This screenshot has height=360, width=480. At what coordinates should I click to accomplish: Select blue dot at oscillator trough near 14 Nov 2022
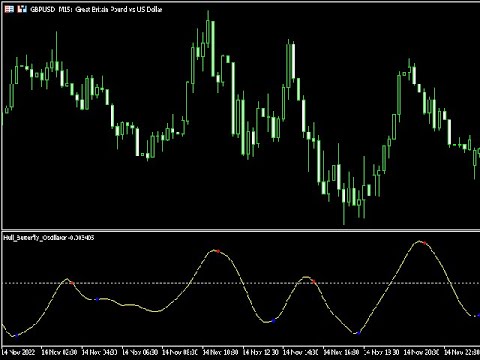tap(17, 336)
